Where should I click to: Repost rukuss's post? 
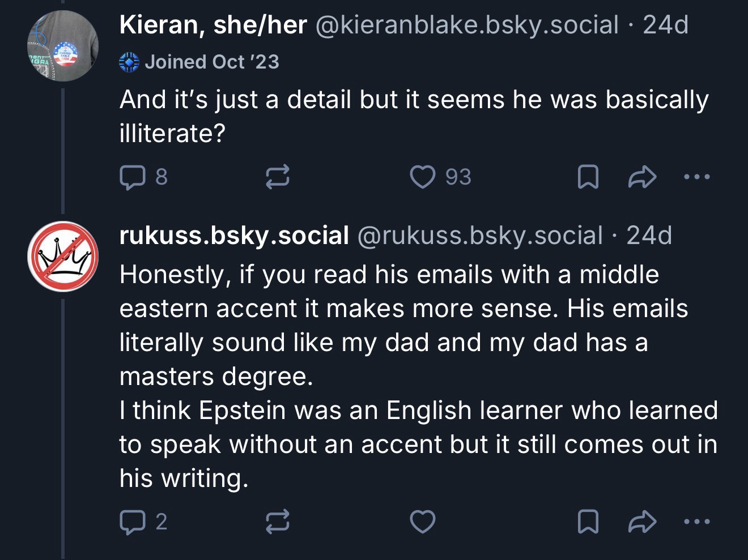tap(278, 521)
